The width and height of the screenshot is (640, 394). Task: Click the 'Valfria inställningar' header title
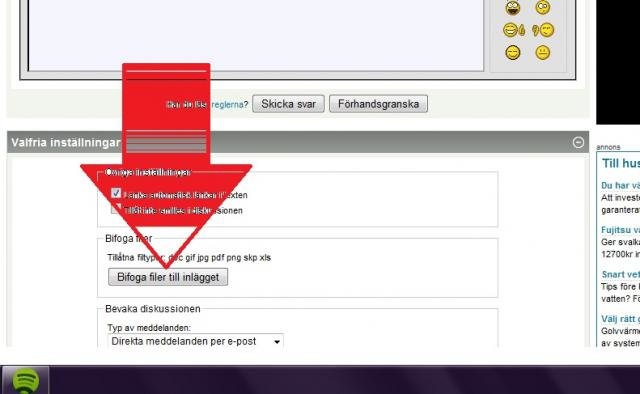click(65, 142)
